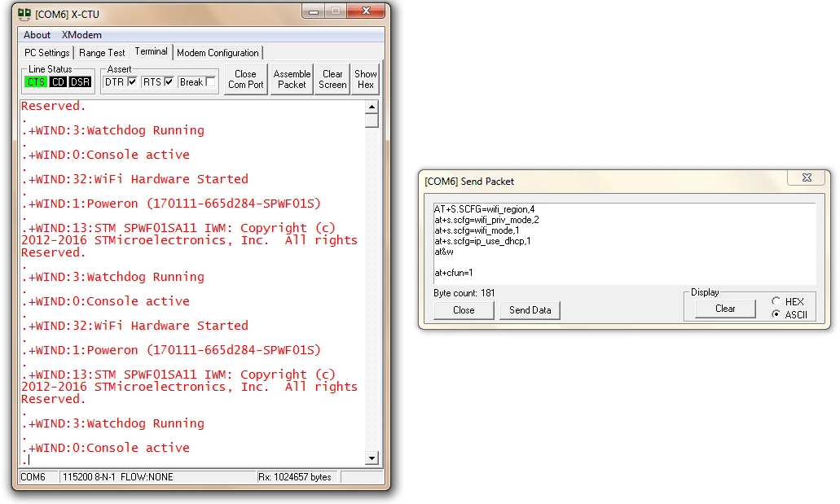Click first '+WIND:1:Poweron (170111-665d284-SPWF01S)' line
This screenshot has height=504, width=840.
coord(174,204)
